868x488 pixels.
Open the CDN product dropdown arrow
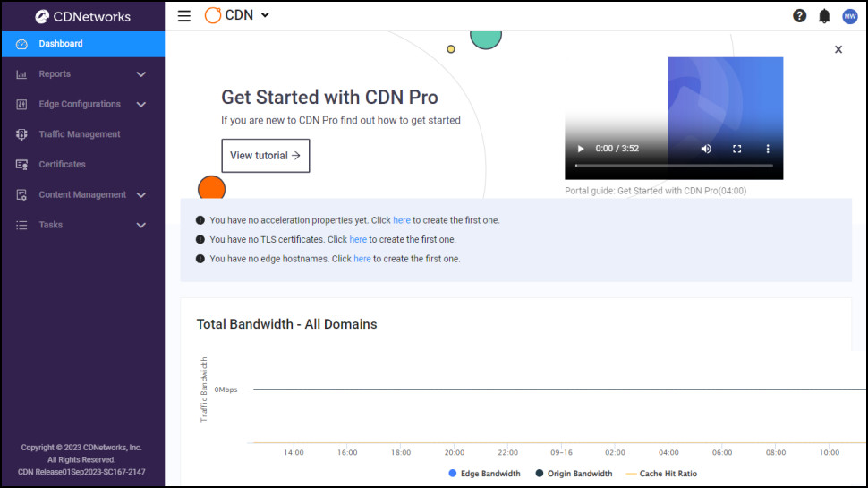tap(265, 15)
